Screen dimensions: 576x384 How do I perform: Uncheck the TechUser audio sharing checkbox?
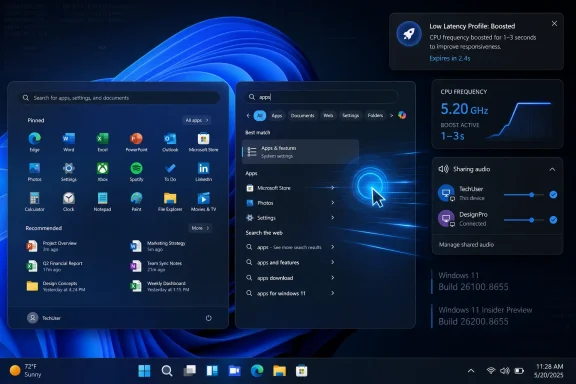click(553, 195)
